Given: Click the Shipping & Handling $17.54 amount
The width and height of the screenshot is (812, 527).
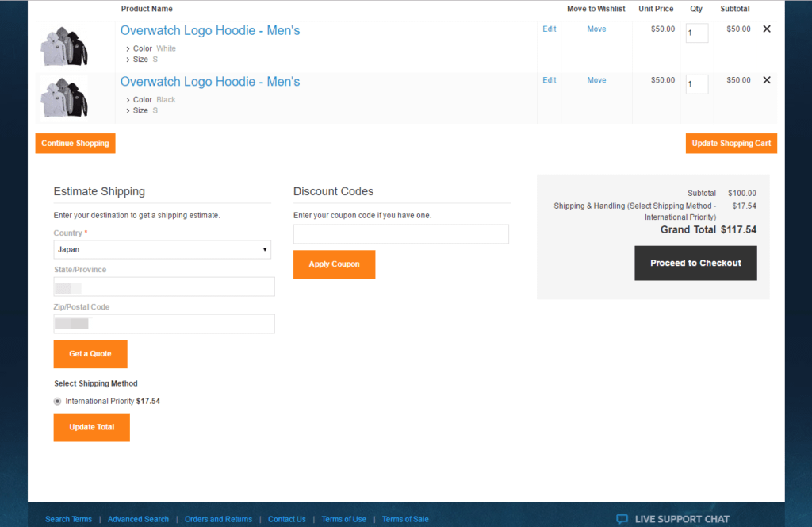Looking at the screenshot, I should coord(744,206).
